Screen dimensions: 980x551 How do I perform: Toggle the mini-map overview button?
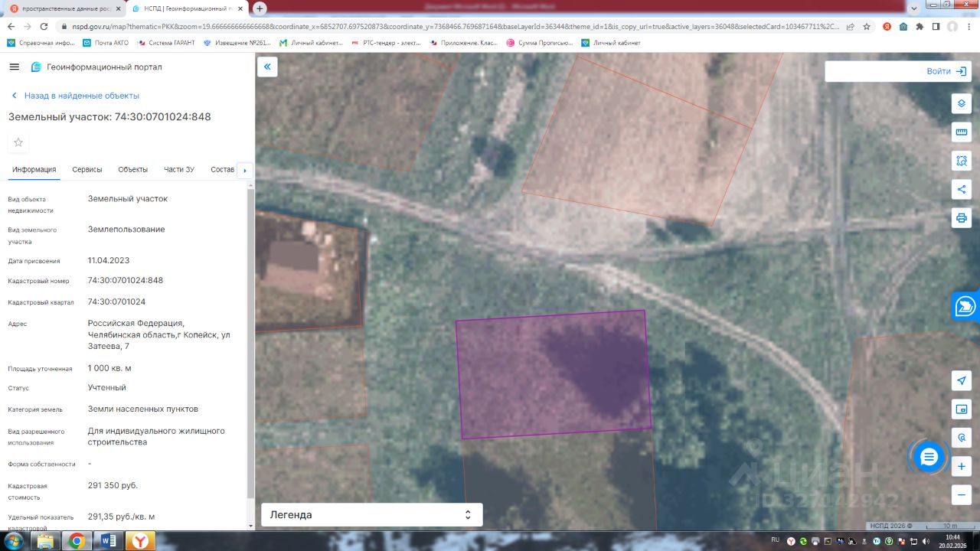tap(962, 409)
